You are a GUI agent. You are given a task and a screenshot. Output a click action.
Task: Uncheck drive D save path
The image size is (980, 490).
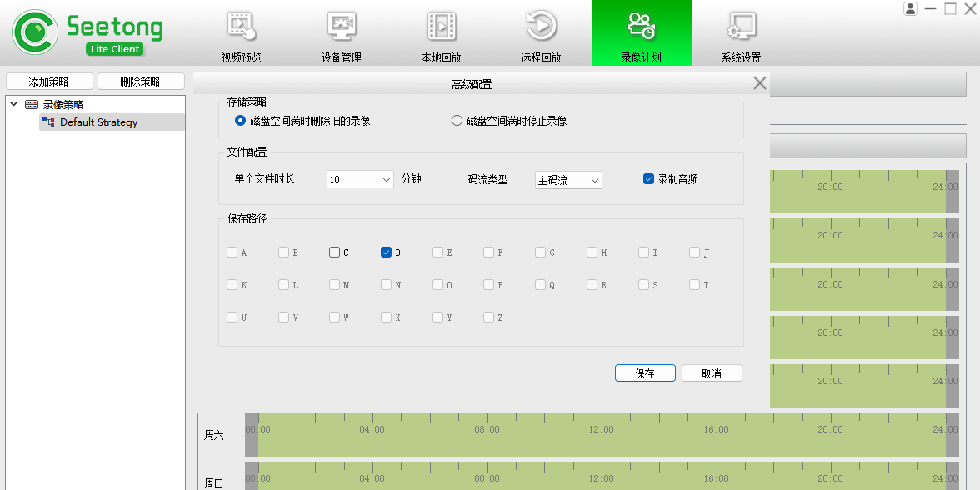(386, 252)
